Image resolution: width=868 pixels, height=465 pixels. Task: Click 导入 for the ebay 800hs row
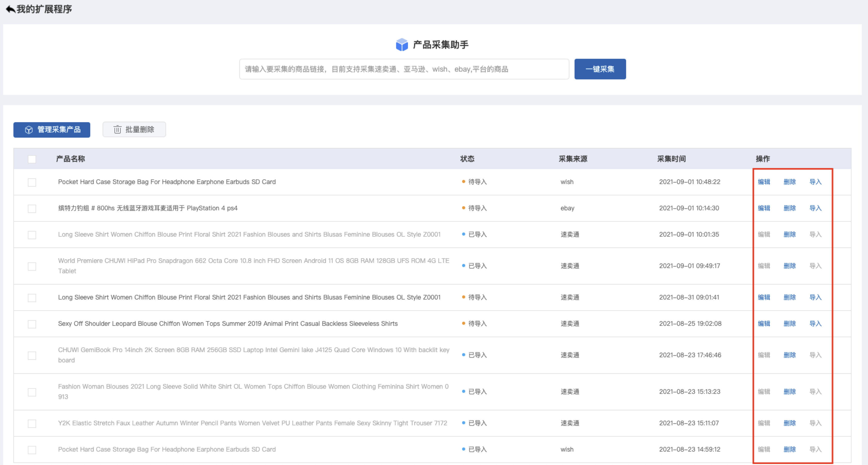click(815, 208)
